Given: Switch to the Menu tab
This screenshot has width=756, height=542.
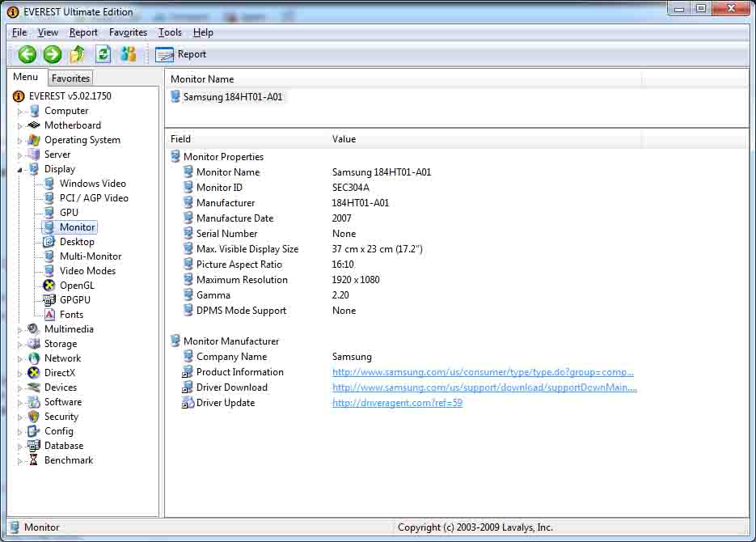Looking at the screenshot, I should 26,77.
